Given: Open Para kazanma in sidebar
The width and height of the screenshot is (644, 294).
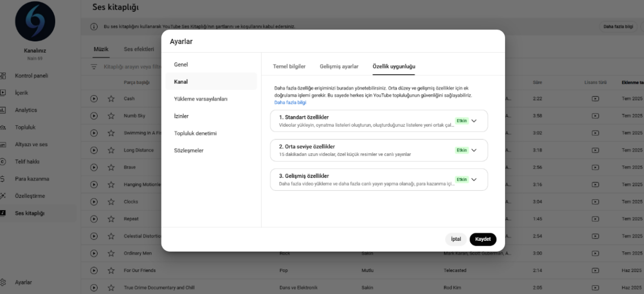Looking at the screenshot, I should click(3, 179).
